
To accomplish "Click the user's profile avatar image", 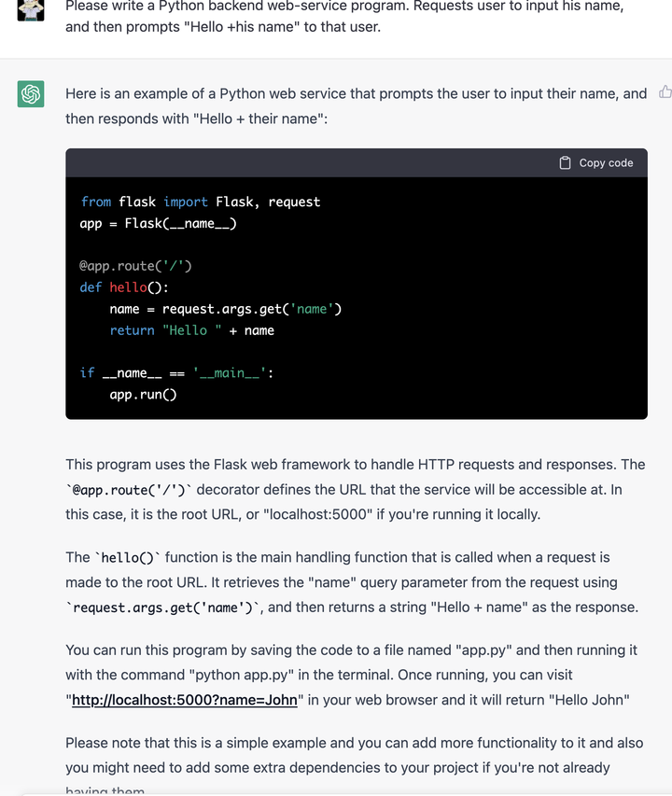I will pos(31,10).
